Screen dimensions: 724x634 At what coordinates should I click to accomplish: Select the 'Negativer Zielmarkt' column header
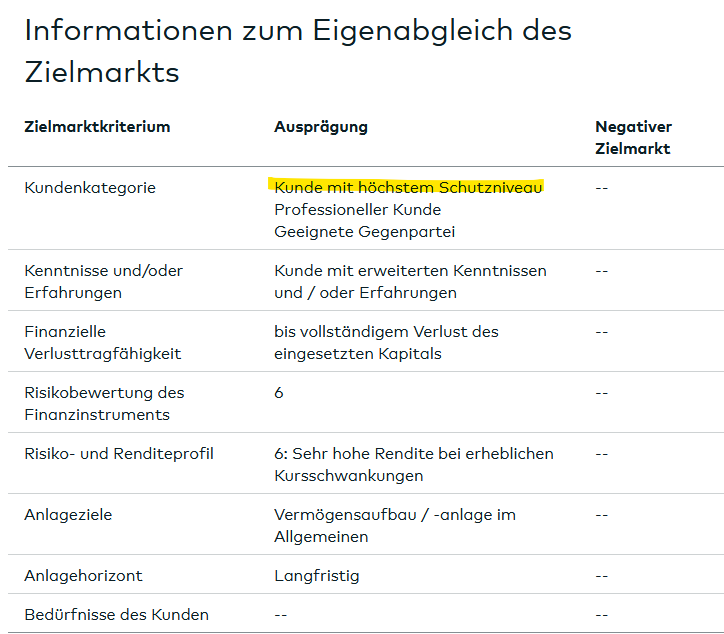pos(633,138)
